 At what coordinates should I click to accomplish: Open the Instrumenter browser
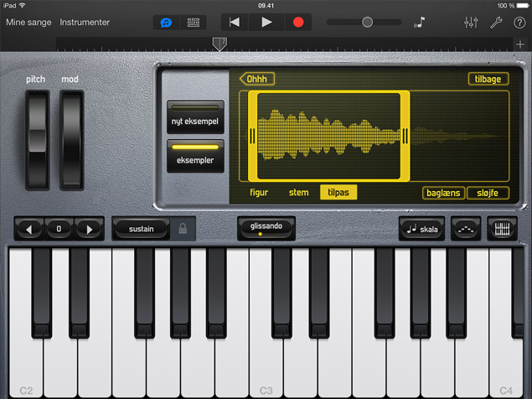click(x=85, y=23)
